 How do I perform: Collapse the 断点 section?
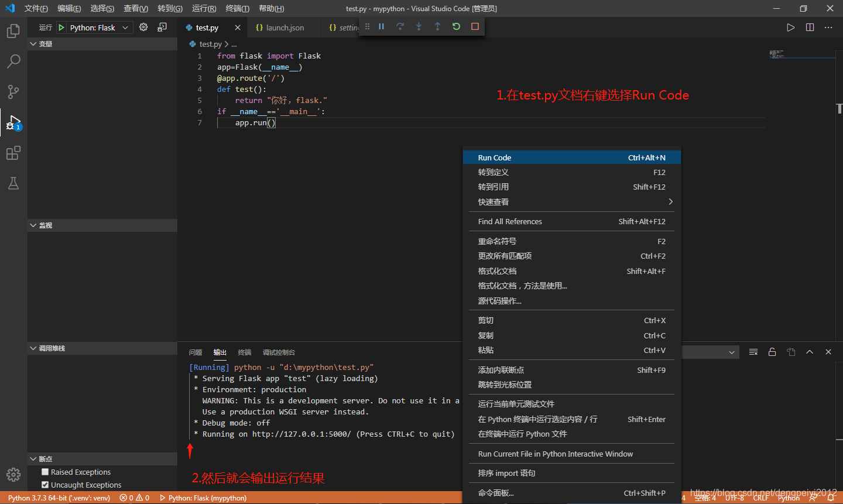pos(102,459)
